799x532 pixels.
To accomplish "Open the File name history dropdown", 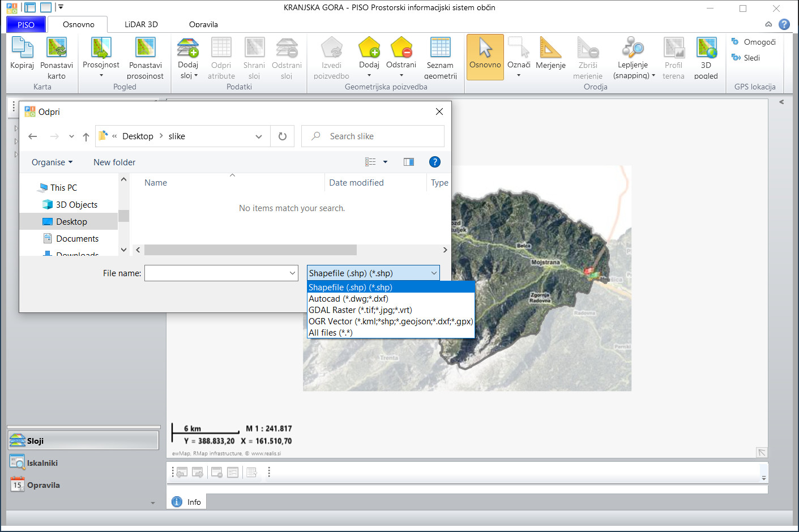I will tap(292, 273).
